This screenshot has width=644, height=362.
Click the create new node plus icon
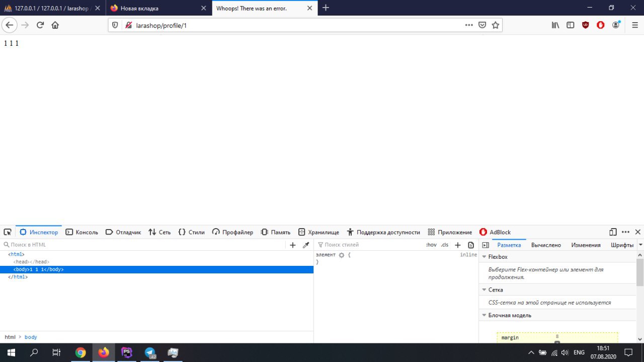(x=293, y=245)
